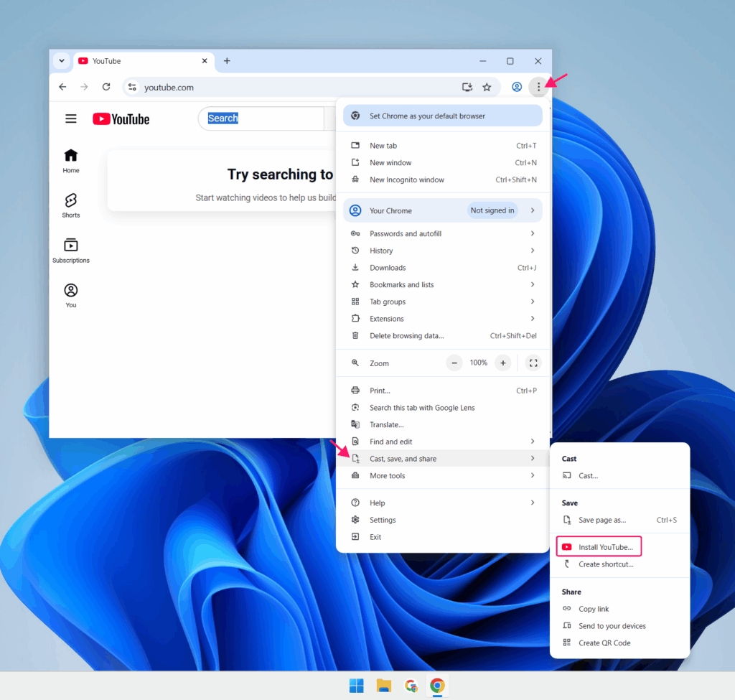Choose Create QR Code
The width and height of the screenshot is (735, 700).
619,643
